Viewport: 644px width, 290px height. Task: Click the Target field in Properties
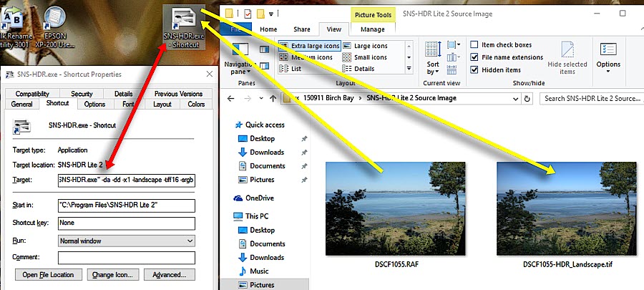coord(127,180)
